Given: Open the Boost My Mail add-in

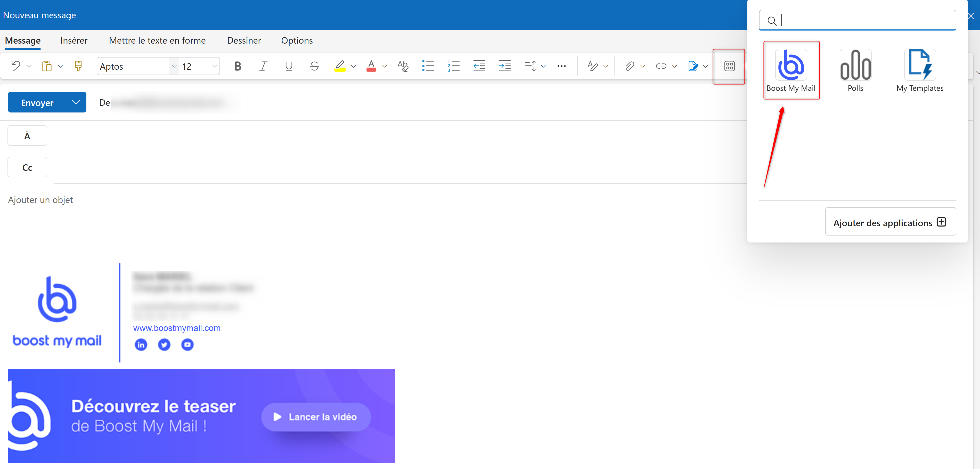Looking at the screenshot, I should point(792,70).
